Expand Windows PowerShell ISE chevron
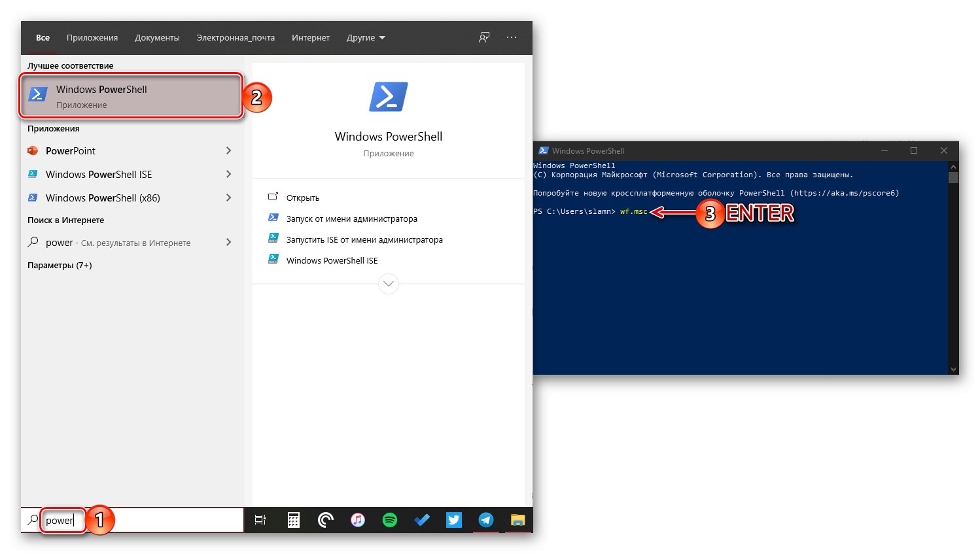 [x=228, y=174]
